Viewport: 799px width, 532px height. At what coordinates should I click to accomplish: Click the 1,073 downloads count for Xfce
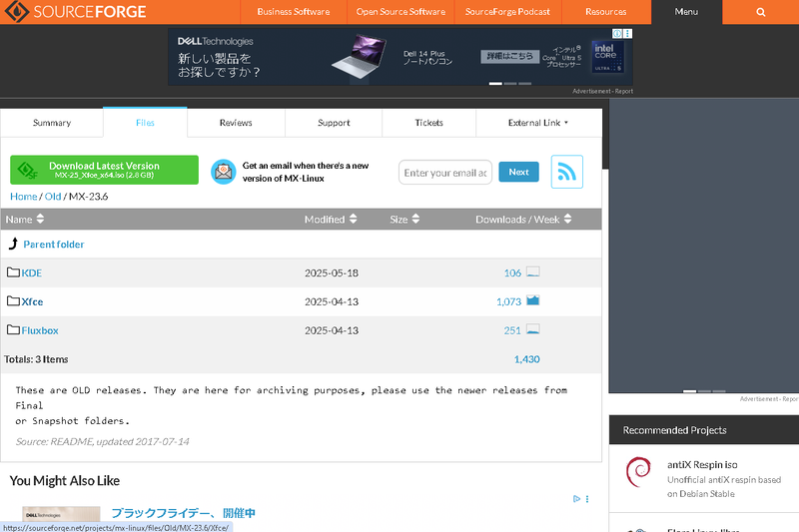point(508,301)
